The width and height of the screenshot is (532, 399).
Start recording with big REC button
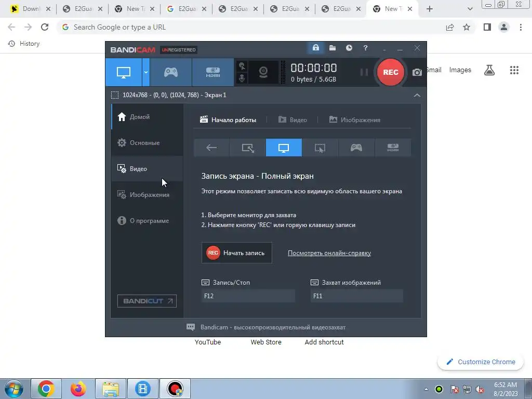tap(391, 72)
